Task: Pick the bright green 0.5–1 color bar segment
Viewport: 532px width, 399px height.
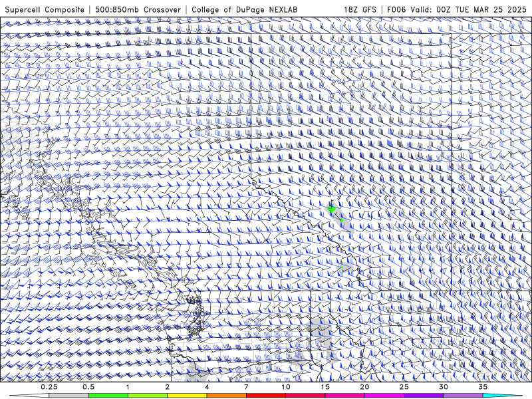Action: click(108, 396)
